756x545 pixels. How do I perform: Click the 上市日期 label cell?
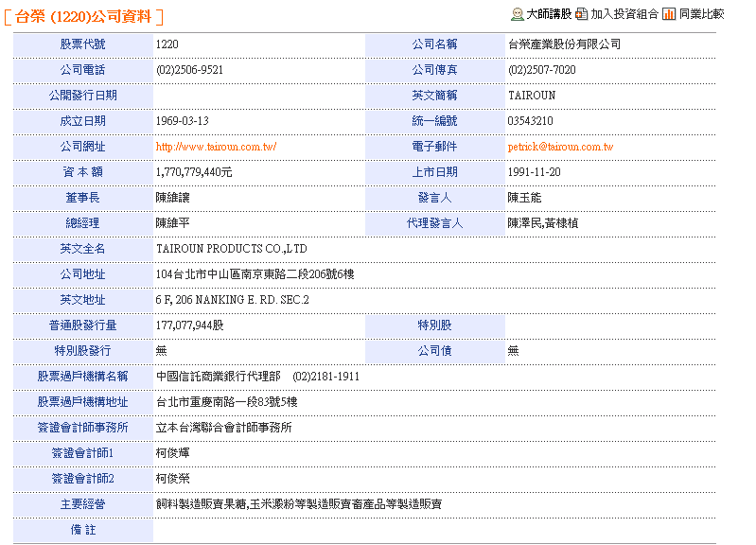point(435,172)
